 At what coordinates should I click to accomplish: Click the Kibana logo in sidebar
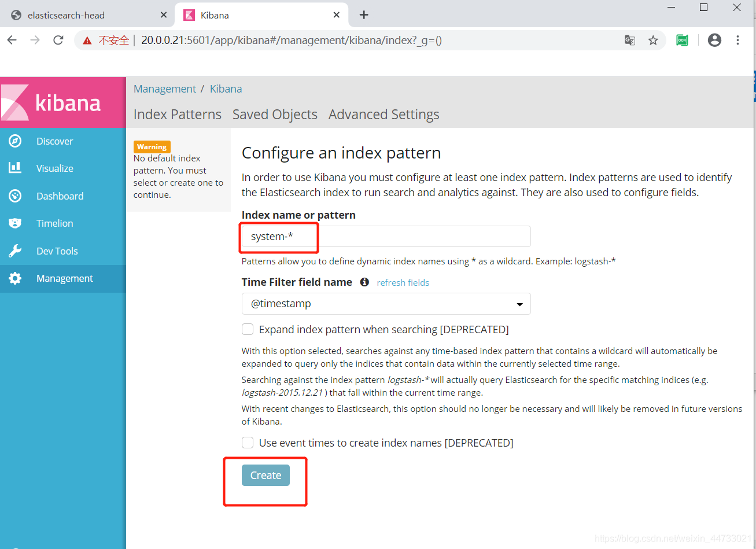pyautogui.click(x=62, y=102)
